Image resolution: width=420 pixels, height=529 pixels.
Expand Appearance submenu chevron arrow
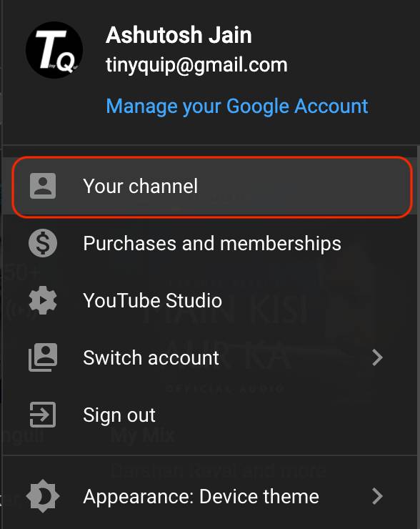(378, 496)
